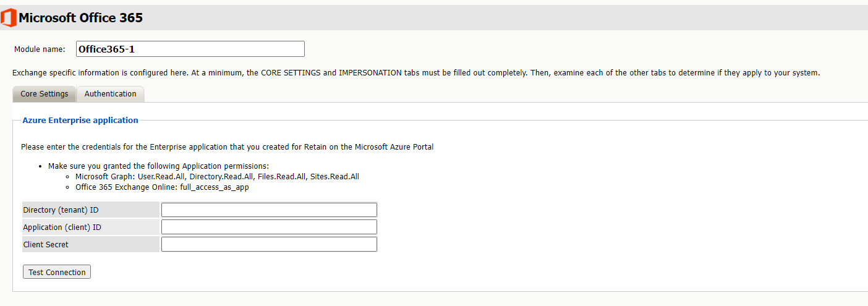Click the Exchange specific information description text
The height and width of the screenshot is (306, 868).
point(415,73)
